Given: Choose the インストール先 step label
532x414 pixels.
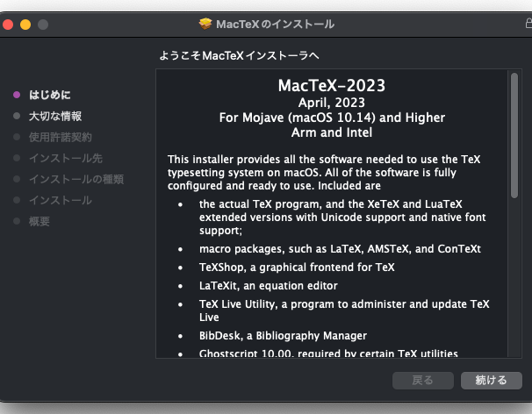Looking at the screenshot, I should [x=65, y=158].
